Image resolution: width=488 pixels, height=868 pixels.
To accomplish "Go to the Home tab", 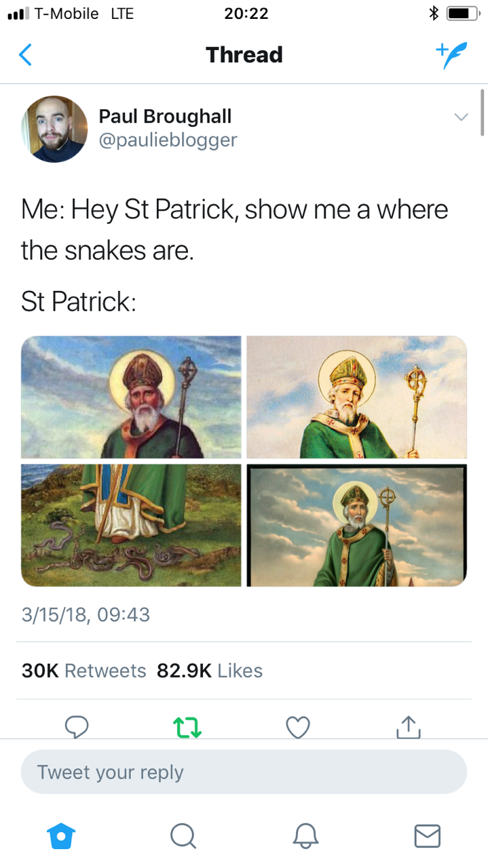I will 60,836.
